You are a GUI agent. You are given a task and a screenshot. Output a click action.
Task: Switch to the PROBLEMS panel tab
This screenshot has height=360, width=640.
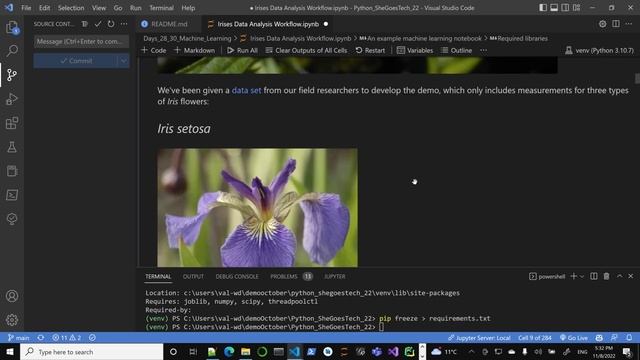[291, 276]
